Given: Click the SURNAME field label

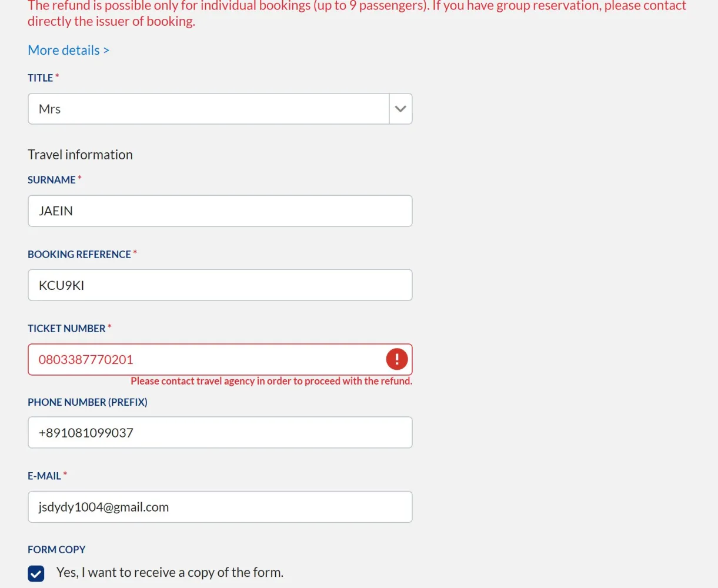Looking at the screenshot, I should [x=52, y=180].
